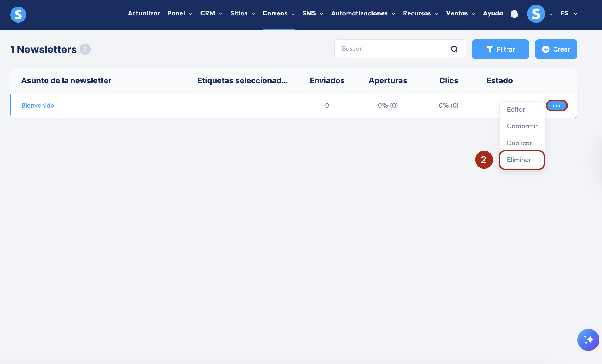Choose Editar in the context menu
This screenshot has height=364, width=602.
tap(516, 110)
